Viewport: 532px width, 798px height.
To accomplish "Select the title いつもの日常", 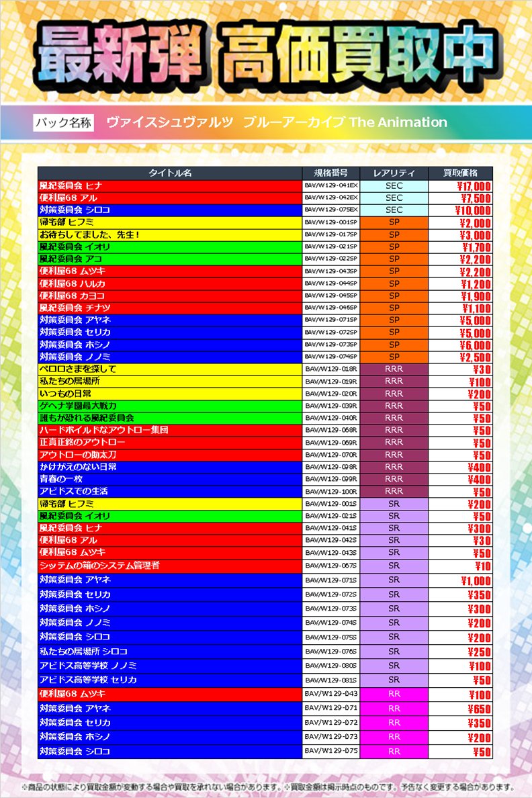I will 65,394.
